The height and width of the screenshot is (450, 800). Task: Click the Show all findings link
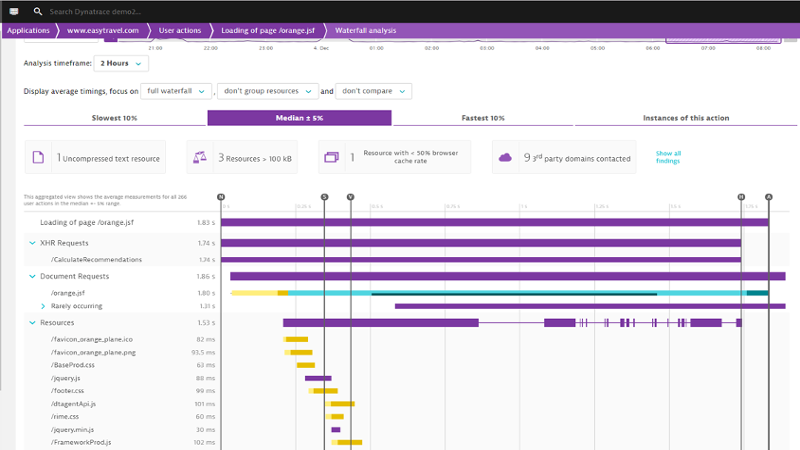click(x=668, y=157)
